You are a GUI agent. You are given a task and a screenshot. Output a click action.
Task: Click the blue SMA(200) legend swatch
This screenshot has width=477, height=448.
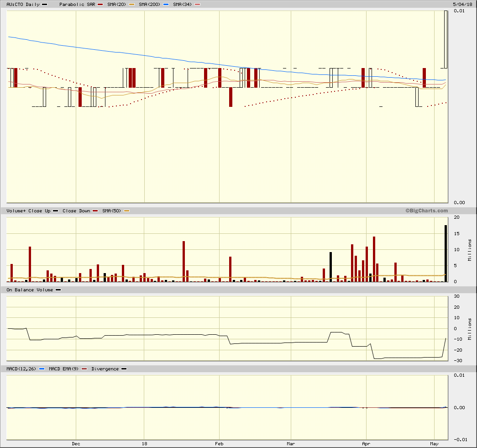pos(166,5)
